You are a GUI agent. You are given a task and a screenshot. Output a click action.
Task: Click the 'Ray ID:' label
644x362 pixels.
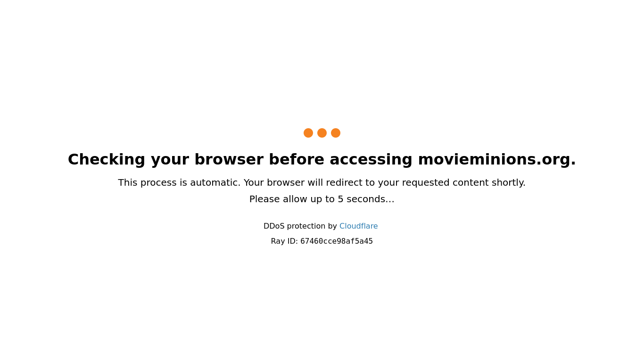(284, 241)
